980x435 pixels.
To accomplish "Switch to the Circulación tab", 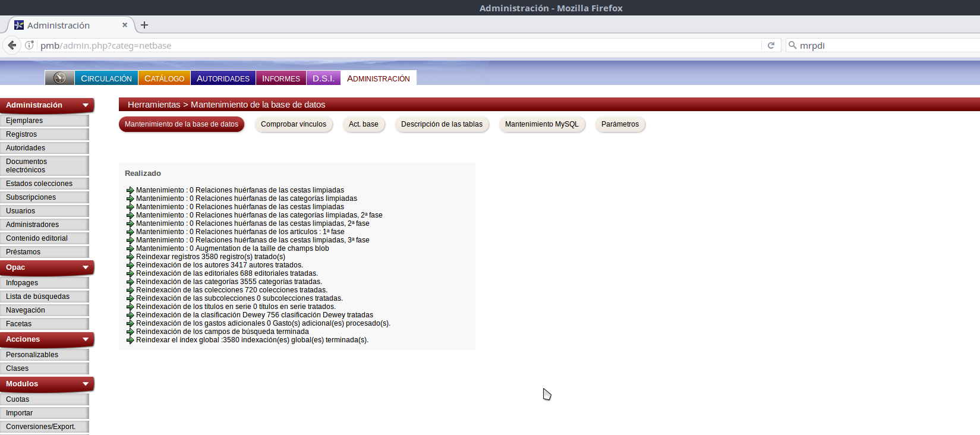I will 106,78.
